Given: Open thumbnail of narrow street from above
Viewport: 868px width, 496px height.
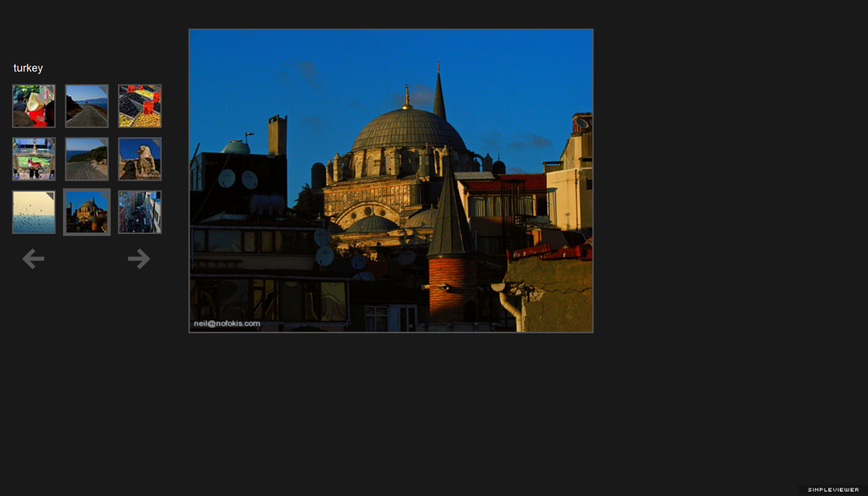Looking at the screenshot, I should (139, 212).
